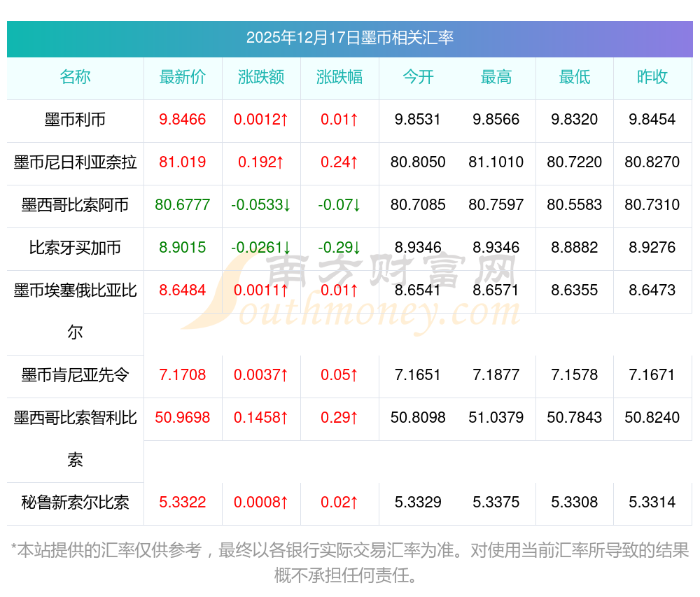700x597 pixels.
Task: Click latest price 80.6777
Action: tap(182, 205)
